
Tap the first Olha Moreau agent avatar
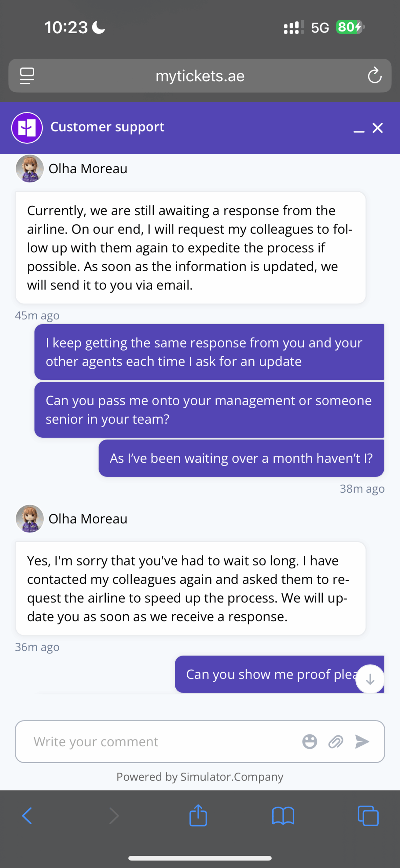pyautogui.click(x=30, y=169)
